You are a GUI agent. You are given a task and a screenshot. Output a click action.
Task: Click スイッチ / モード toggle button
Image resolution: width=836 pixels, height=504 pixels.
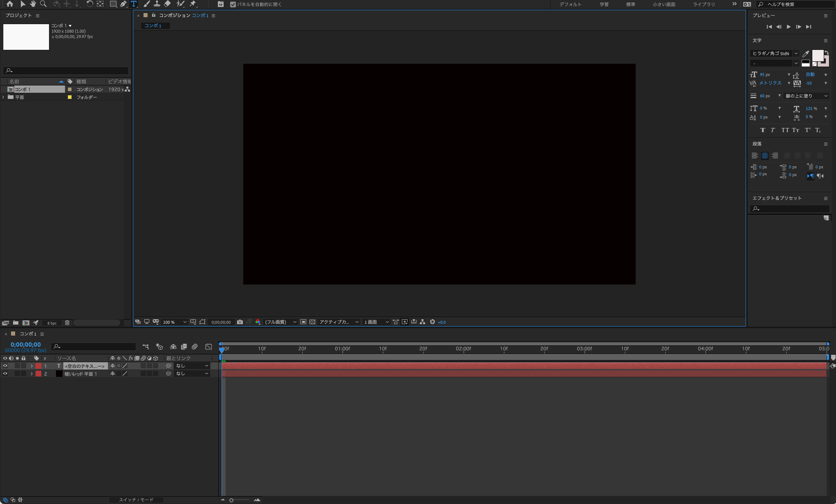click(136, 500)
